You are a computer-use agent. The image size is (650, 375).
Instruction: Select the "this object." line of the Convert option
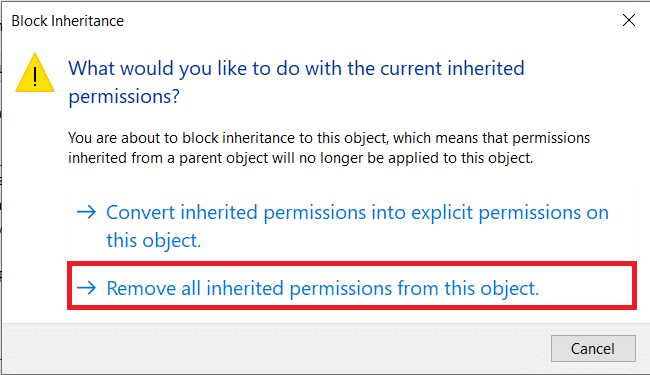[154, 240]
